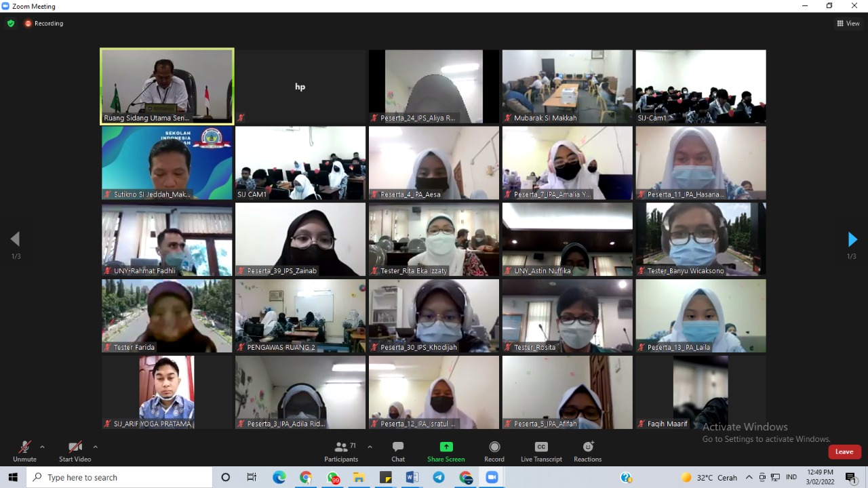Image resolution: width=868 pixels, height=488 pixels.
Task: Select Tester Farida video tile
Action: [167, 316]
